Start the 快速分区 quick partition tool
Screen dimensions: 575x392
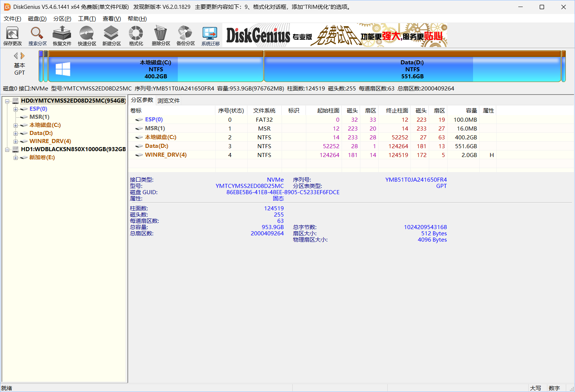[87, 36]
